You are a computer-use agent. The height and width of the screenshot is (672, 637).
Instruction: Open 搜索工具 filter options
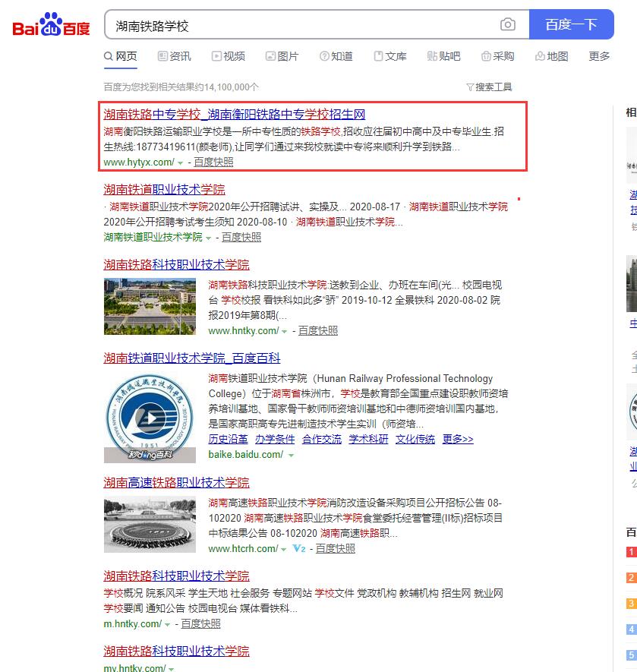point(489,87)
